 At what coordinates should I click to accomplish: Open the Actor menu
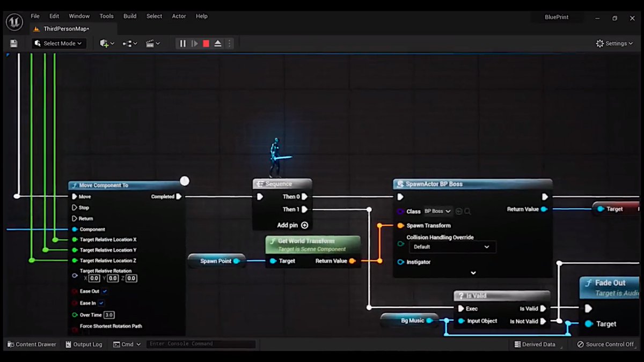click(x=179, y=16)
